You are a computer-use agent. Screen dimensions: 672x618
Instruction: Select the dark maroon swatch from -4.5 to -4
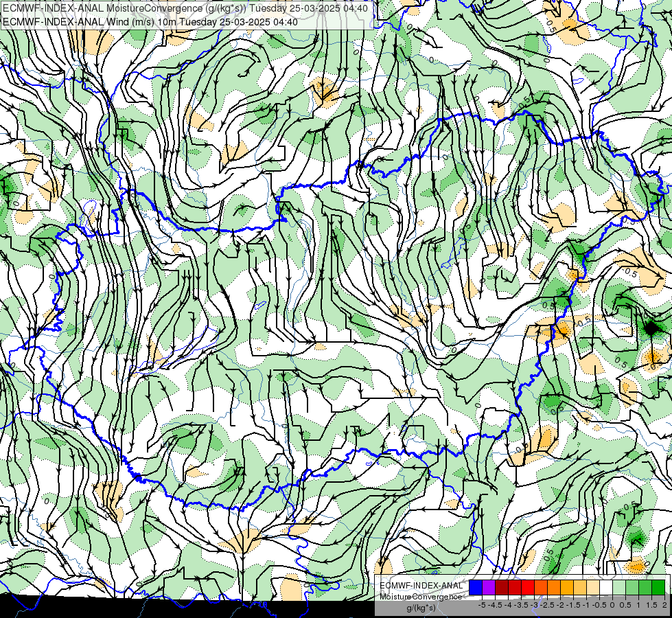point(502,588)
